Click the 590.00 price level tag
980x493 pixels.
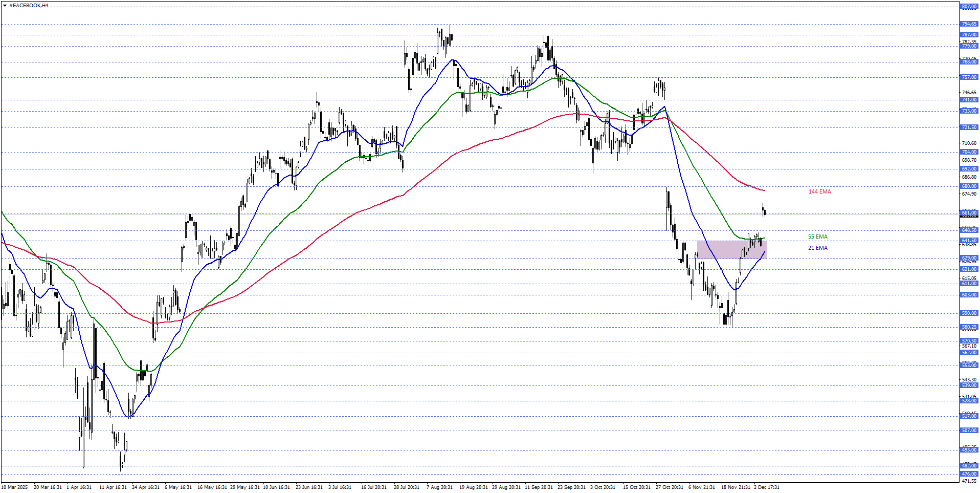click(969, 313)
